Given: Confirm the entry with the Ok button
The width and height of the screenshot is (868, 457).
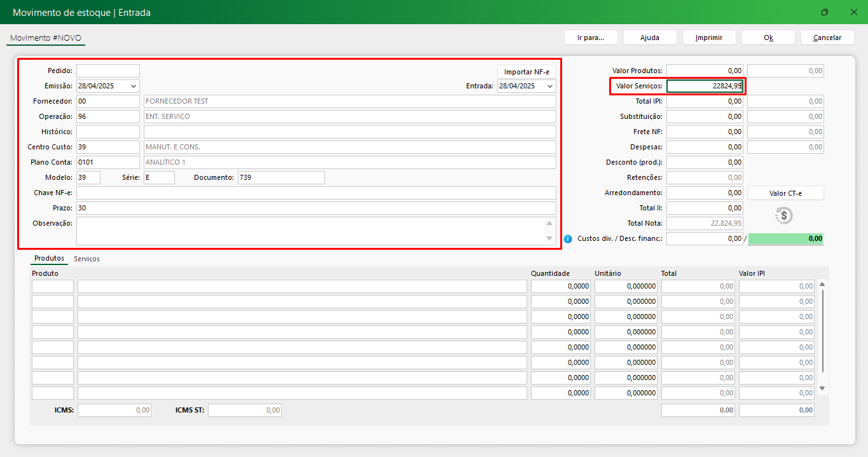Looking at the screenshot, I should 768,38.
